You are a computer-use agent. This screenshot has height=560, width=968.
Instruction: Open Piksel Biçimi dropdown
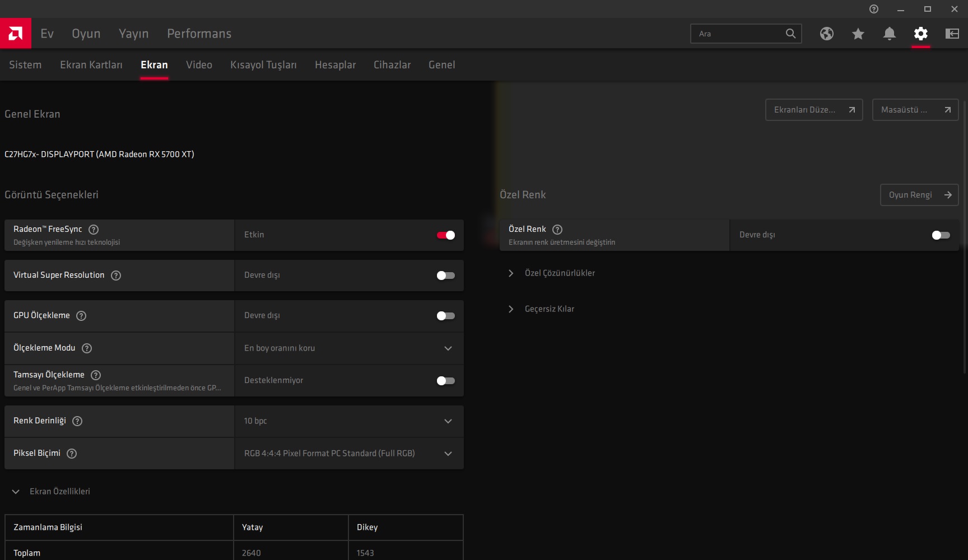(x=349, y=454)
